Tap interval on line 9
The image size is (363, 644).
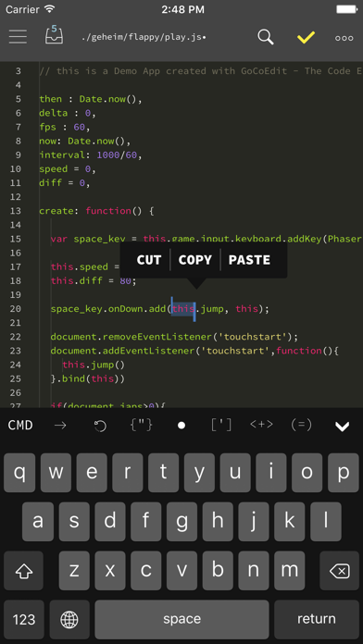click(62, 155)
